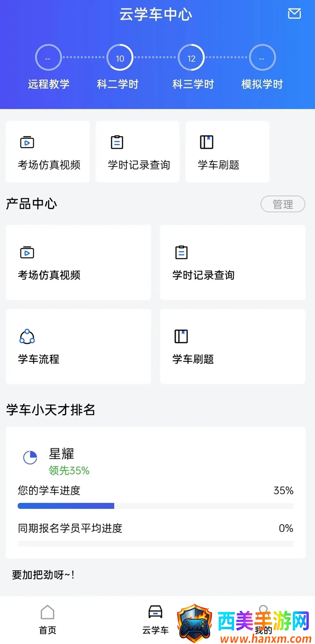Open 学车刷题 shortcut card in top row
Screen dimensions: 315x644
point(227,152)
